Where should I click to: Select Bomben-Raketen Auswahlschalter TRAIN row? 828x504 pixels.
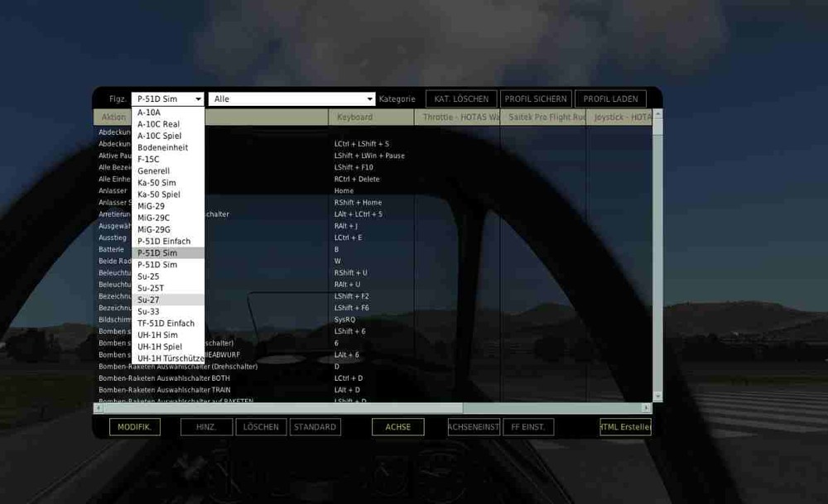(x=373, y=390)
